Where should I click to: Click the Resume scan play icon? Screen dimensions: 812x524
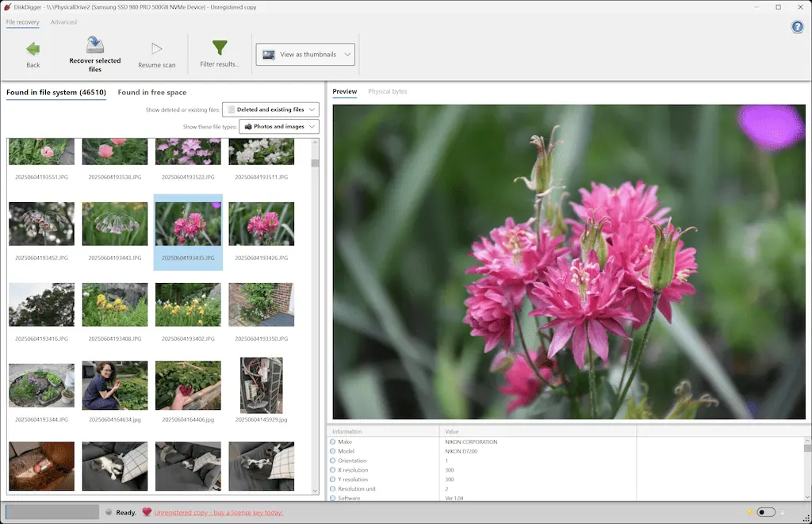pos(156,48)
